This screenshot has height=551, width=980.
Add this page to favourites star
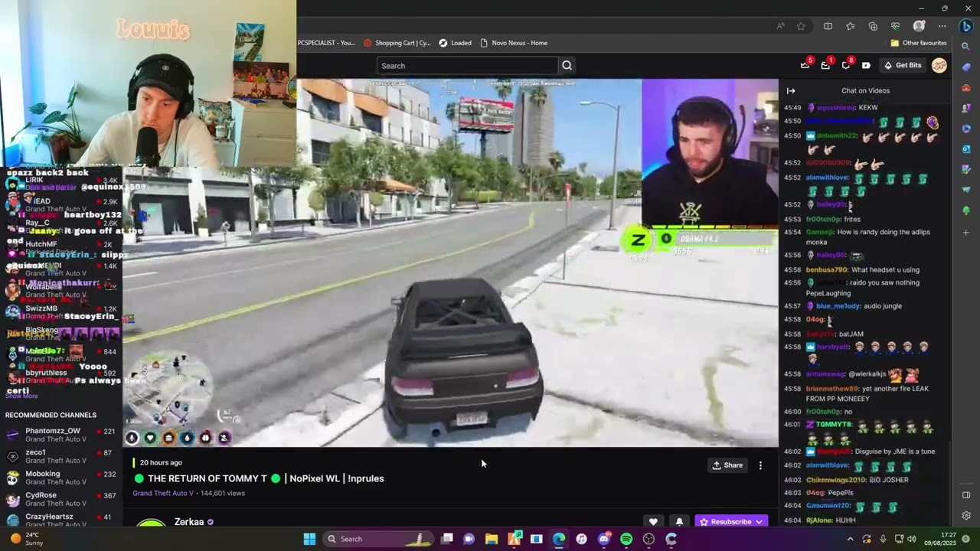click(801, 26)
